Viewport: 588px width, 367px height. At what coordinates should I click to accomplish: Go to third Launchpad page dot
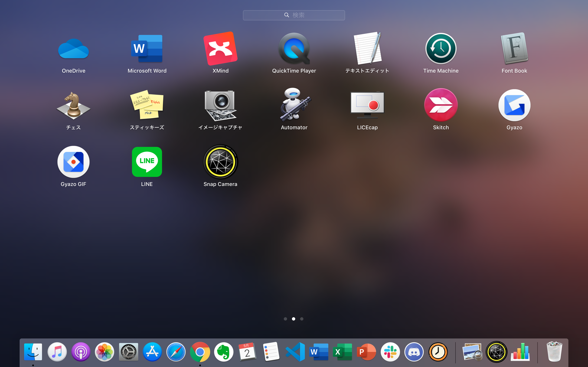tap(302, 319)
